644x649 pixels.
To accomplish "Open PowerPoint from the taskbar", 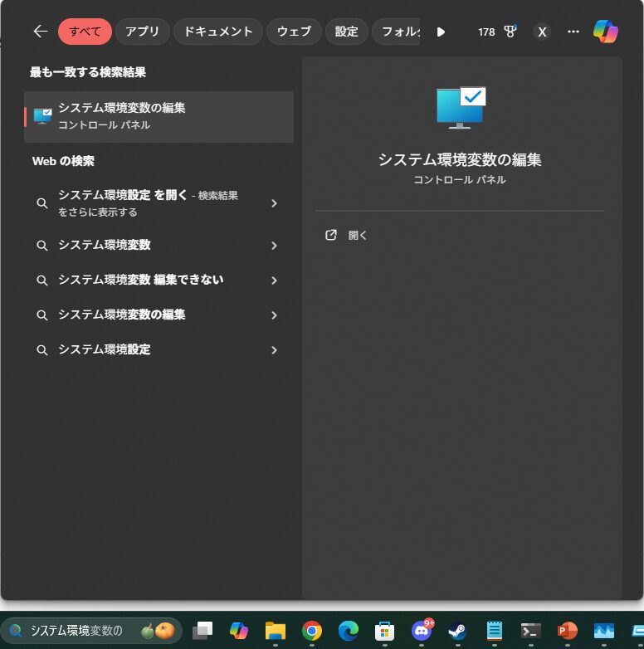I will 568,631.
